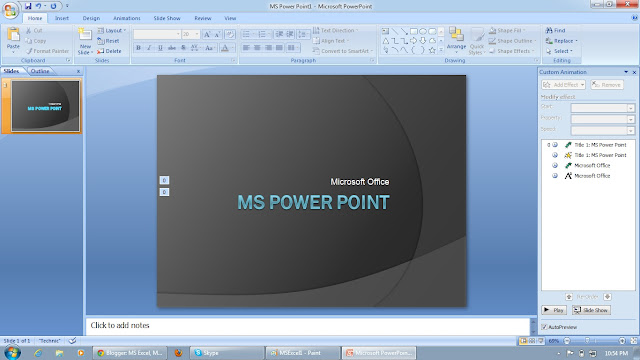This screenshot has width=640, height=360.
Task: Increase font size with Grow Font
Action: point(207,35)
